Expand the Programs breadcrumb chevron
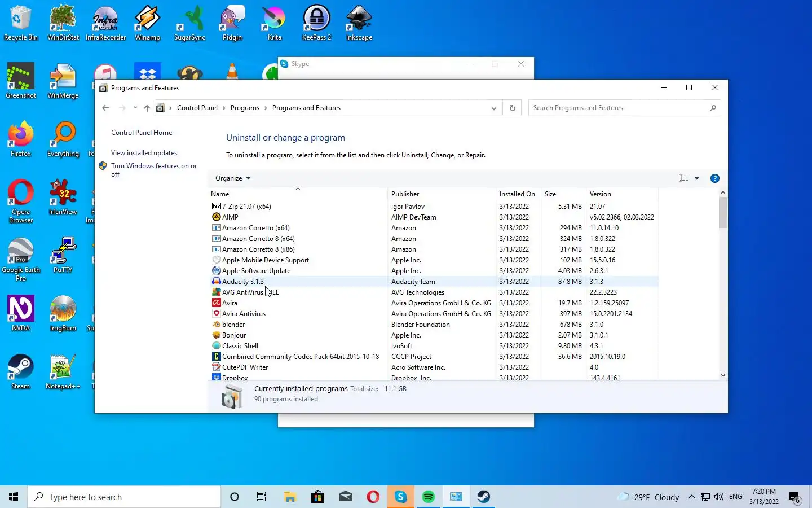The width and height of the screenshot is (812, 508). pyautogui.click(x=266, y=108)
